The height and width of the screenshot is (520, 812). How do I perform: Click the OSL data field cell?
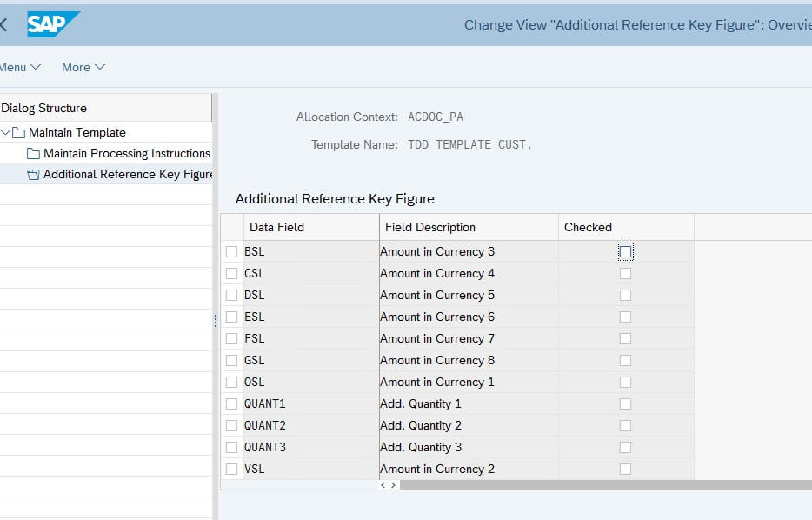click(311, 383)
